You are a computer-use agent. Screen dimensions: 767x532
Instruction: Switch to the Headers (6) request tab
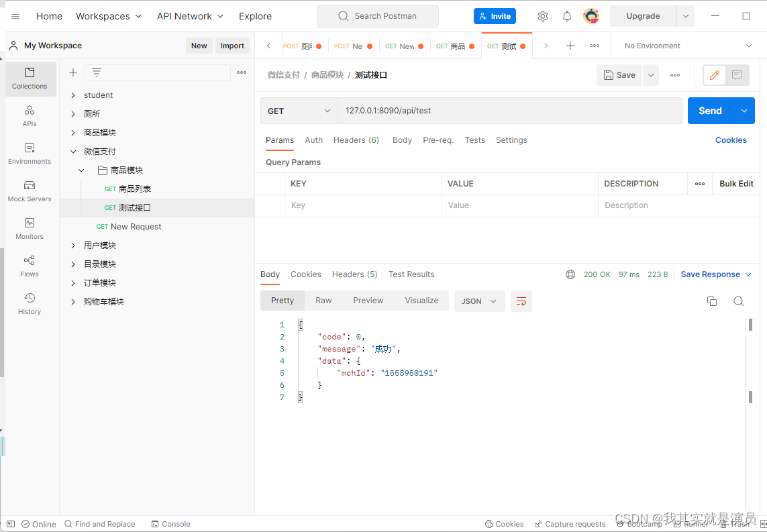[x=356, y=140]
